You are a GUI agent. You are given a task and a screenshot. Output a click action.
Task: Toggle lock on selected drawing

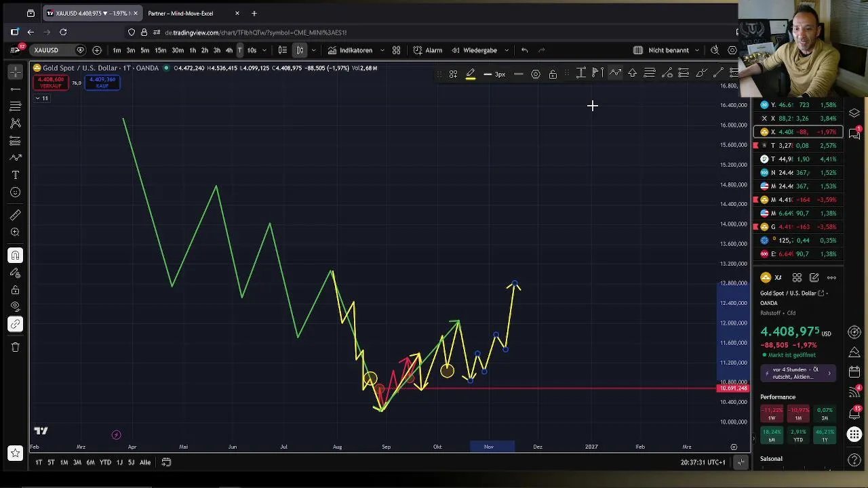(x=553, y=74)
